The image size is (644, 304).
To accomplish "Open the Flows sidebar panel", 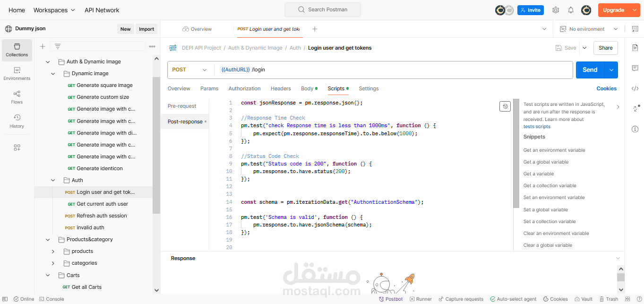I will [x=17, y=97].
